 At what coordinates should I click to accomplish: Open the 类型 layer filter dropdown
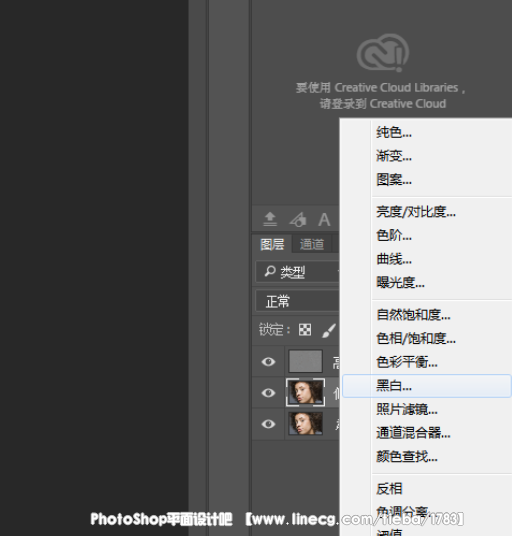pos(297,272)
